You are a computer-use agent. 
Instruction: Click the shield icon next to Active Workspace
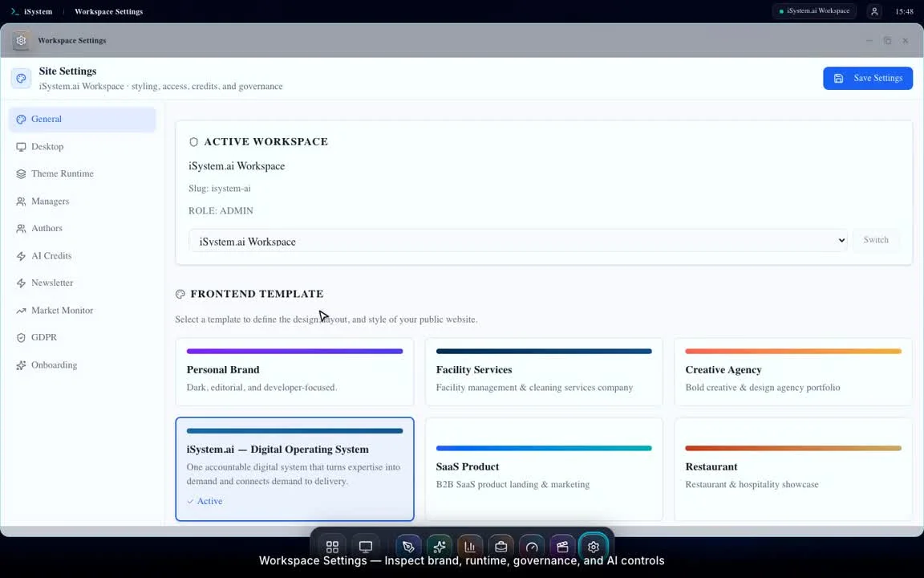click(x=193, y=141)
